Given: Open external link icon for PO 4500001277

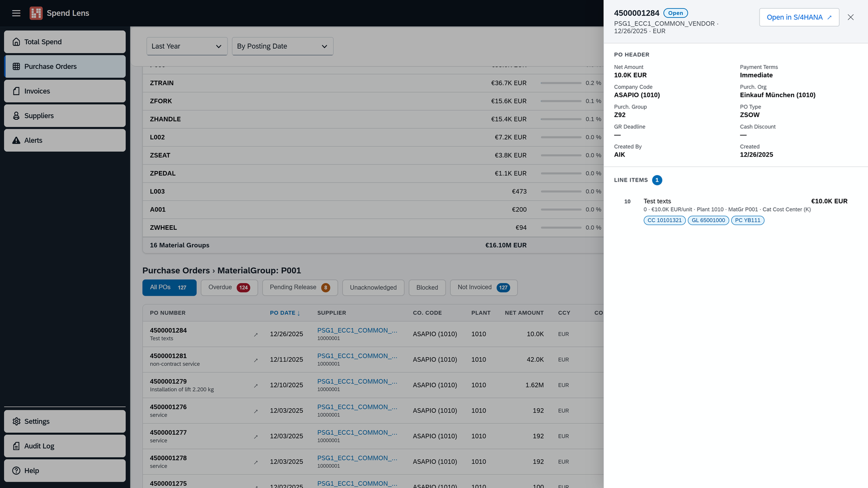Looking at the screenshot, I should pyautogui.click(x=256, y=436).
